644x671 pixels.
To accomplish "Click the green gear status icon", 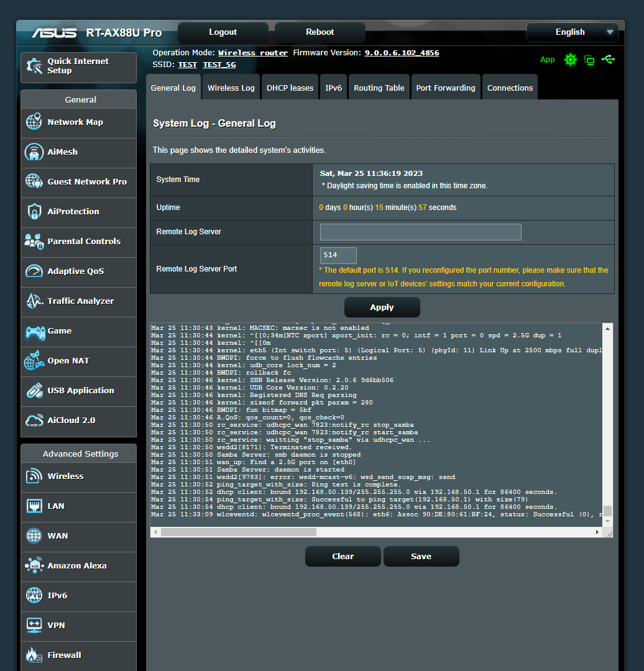I will click(x=570, y=60).
